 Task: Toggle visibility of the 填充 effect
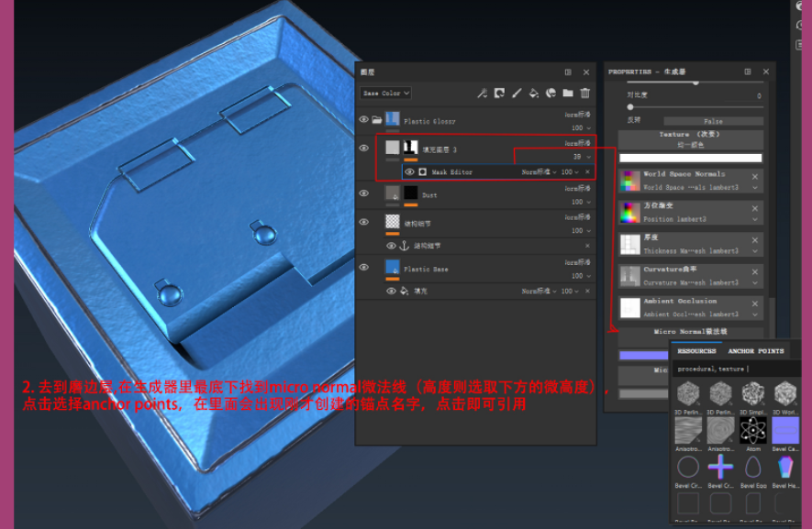pyautogui.click(x=392, y=292)
